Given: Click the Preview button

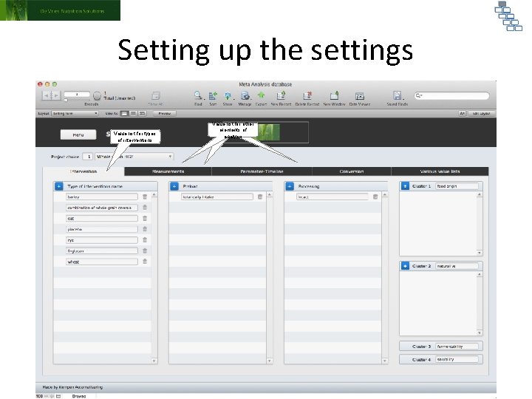Looking at the screenshot, I should (x=165, y=113).
